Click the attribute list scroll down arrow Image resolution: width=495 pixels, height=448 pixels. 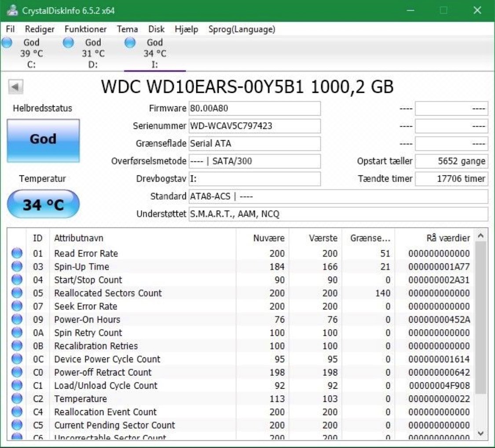coord(480,433)
